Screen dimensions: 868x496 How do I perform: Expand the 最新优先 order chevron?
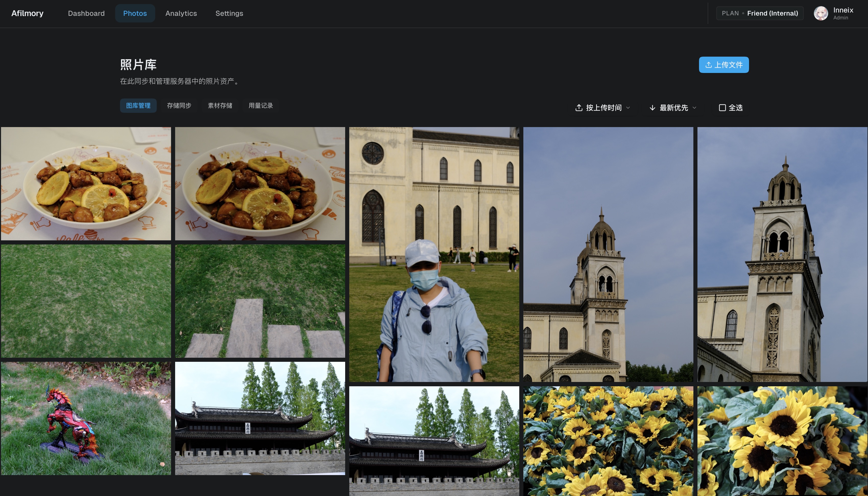695,108
